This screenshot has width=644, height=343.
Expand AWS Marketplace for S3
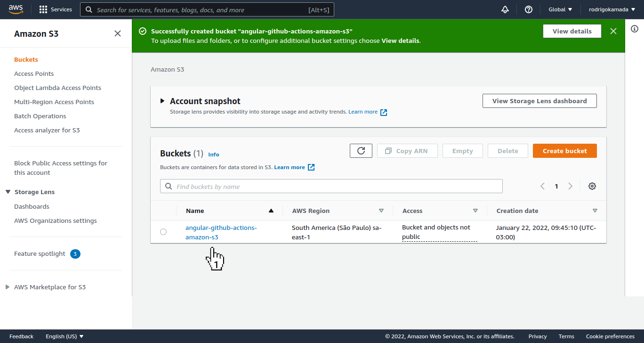pos(8,286)
